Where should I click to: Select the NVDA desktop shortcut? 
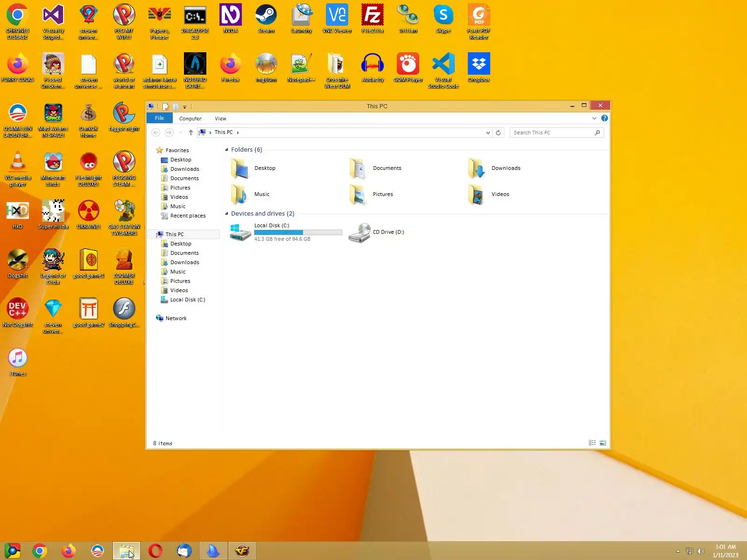(231, 19)
